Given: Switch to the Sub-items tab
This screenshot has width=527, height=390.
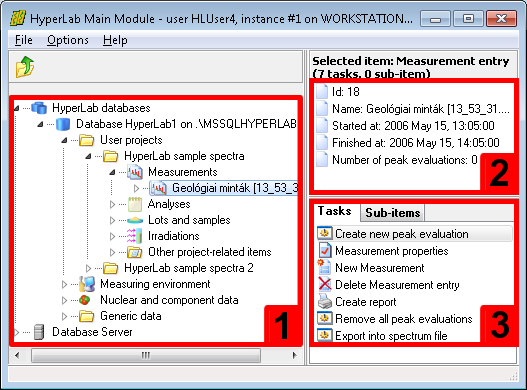Looking at the screenshot, I should 393,212.
